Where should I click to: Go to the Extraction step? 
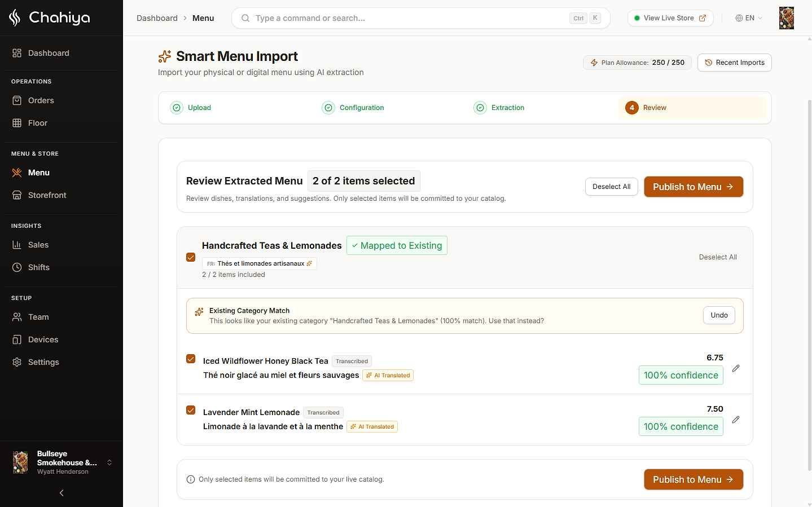coord(499,108)
